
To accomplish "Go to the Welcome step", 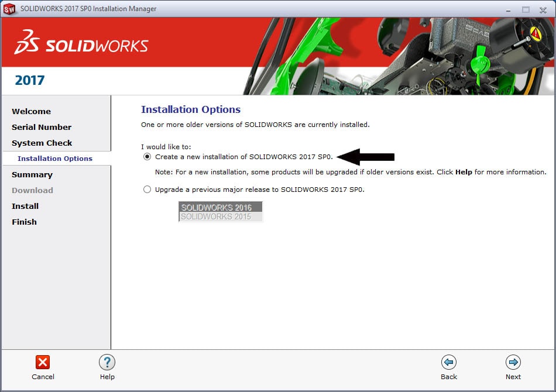I will 31,111.
